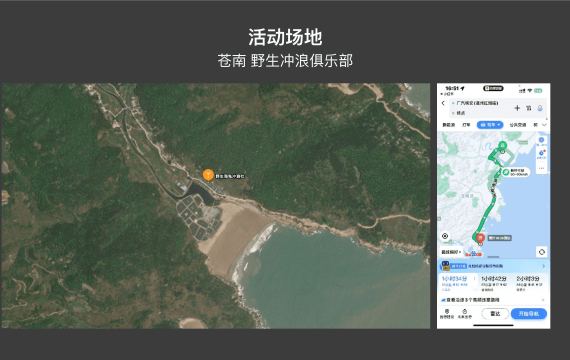This screenshot has height=360, width=570.
Task: Expand more travel modes with the chevron
Action: [544, 125]
